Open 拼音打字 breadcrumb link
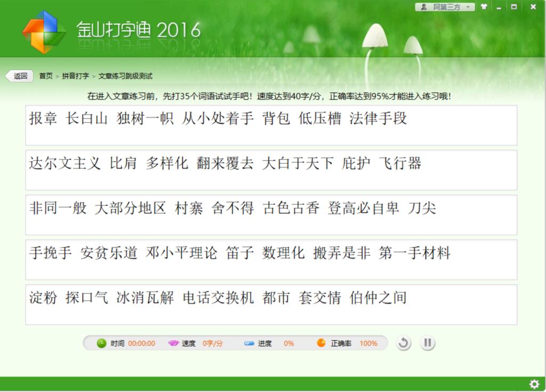Screen dimensions: 546x392 (75, 76)
